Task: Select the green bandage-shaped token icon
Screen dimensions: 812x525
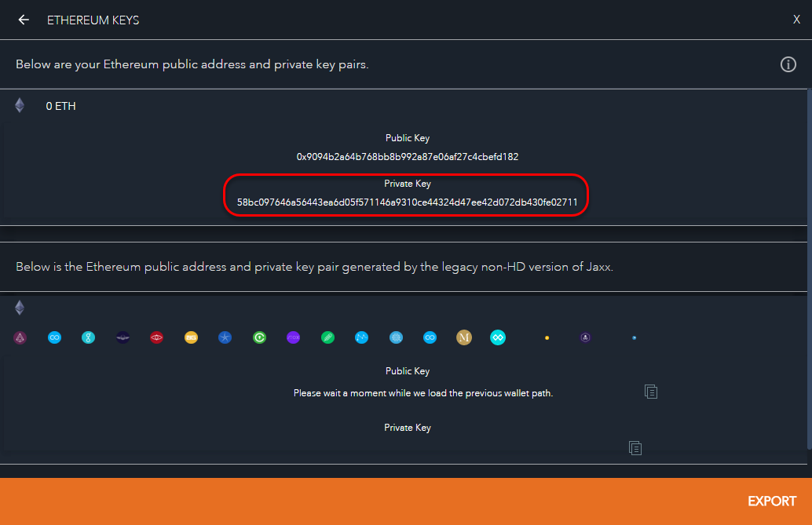Action: [x=327, y=337]
